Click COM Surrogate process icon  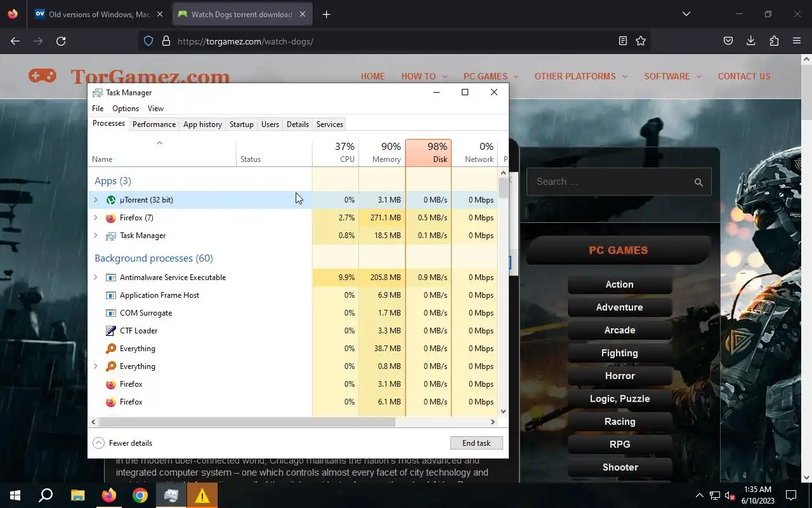(111, 313)
